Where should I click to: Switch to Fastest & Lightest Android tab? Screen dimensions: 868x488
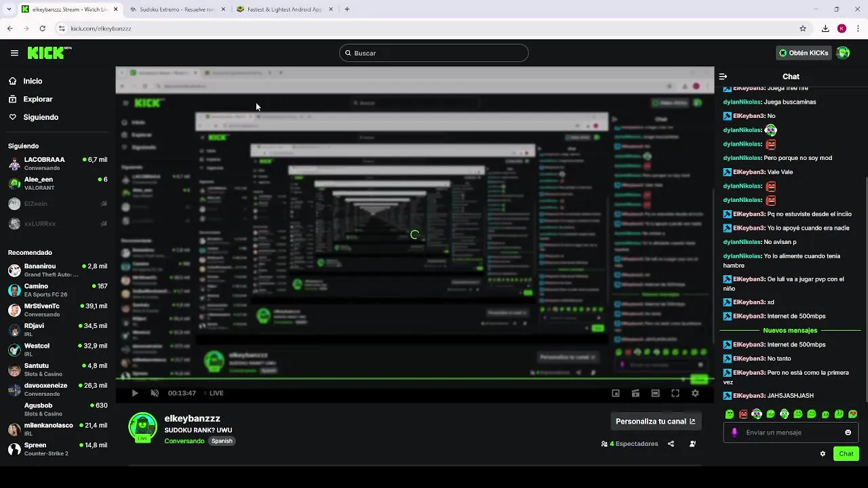[x=285, y=9]
